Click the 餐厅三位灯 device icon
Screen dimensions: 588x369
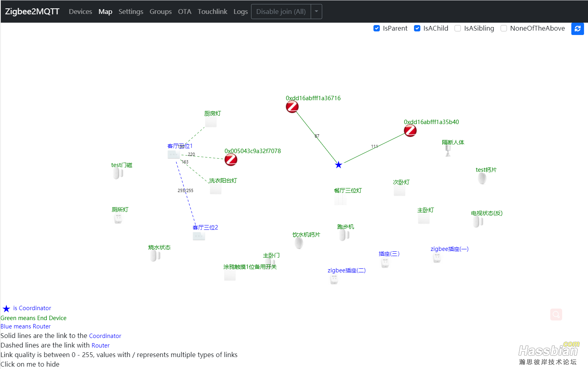340,199
